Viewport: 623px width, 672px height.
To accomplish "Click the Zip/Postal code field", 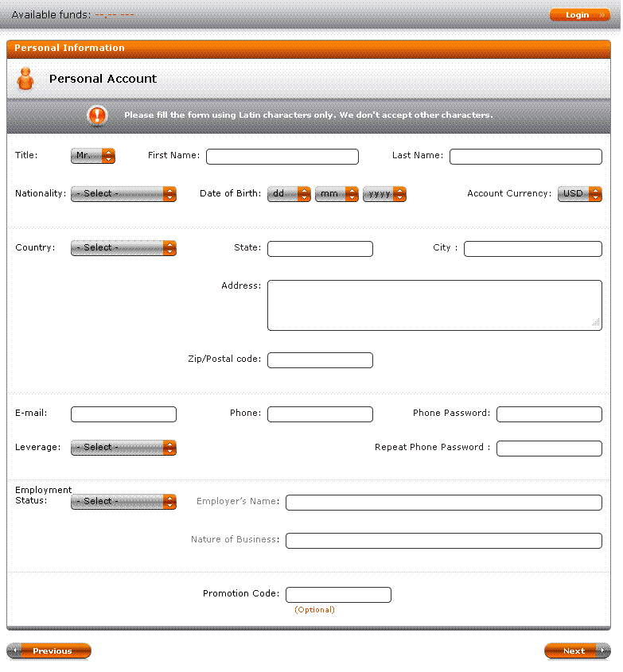I will click(320, 360).
